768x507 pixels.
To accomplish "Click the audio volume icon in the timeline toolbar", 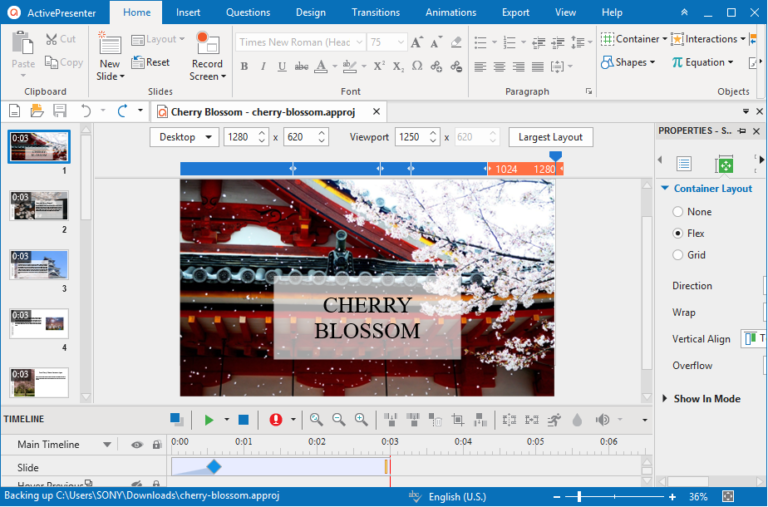I will click(x=602, y=420).
